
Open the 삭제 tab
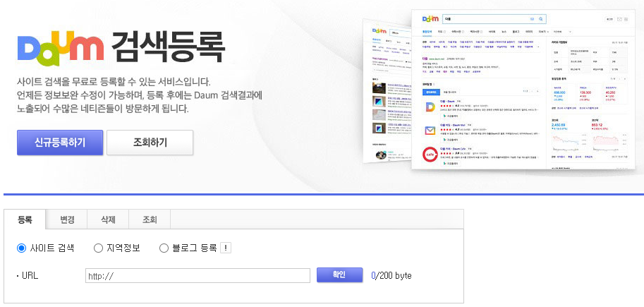click(109, 219)
